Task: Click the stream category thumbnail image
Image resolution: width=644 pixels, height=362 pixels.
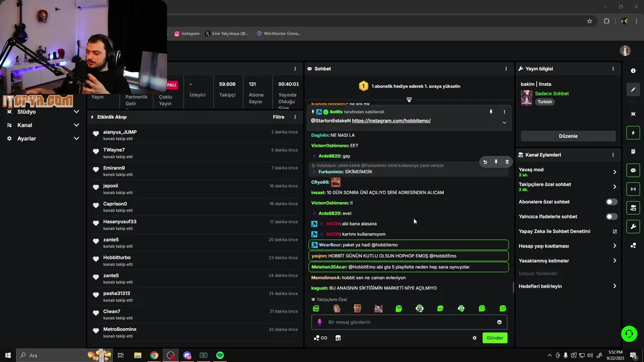Action: (x=526, y=98)
